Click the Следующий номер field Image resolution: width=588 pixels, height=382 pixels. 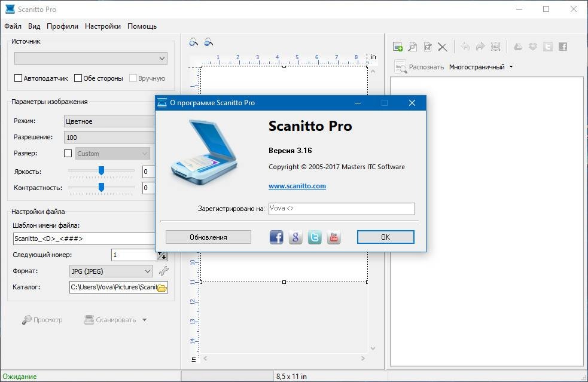pos(134,255)
